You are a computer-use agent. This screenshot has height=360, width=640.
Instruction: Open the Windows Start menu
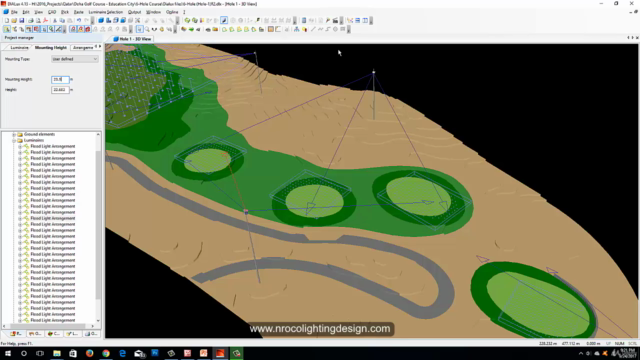[8, 353]
